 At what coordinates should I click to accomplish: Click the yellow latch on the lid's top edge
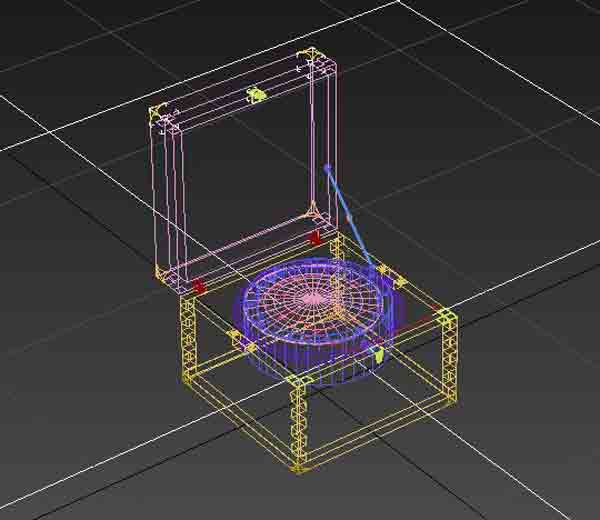(x=256, y=95)
